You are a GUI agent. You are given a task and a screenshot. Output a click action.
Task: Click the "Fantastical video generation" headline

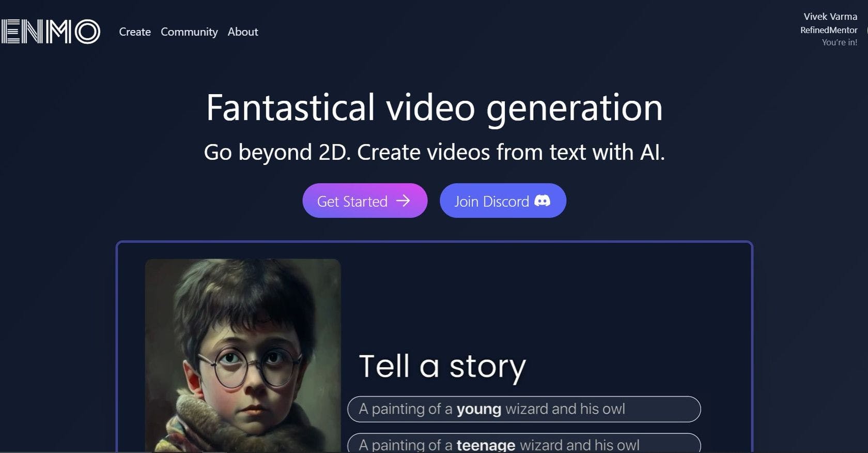[434, 108]
